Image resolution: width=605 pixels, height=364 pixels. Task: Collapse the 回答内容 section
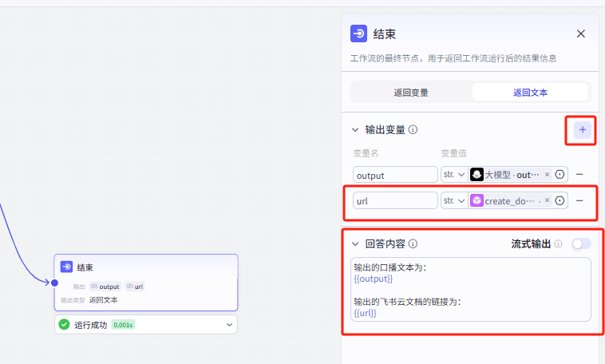[355, 243]
